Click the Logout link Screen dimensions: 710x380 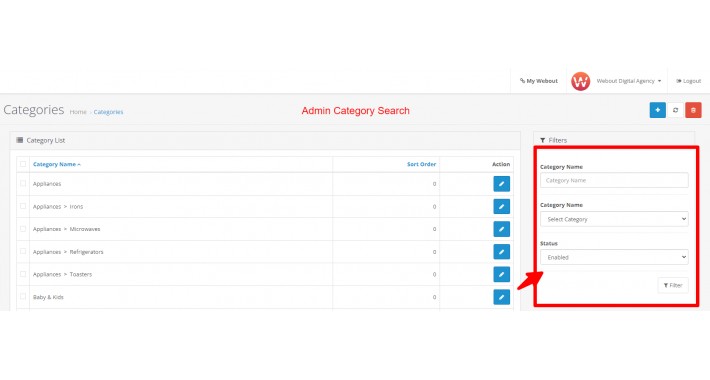[688, 81]
